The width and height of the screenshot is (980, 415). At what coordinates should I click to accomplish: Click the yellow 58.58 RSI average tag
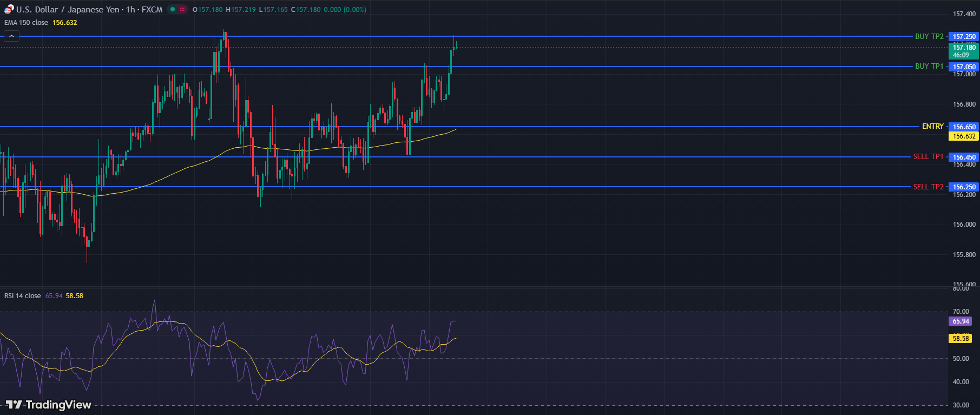(x=961, y=339)
